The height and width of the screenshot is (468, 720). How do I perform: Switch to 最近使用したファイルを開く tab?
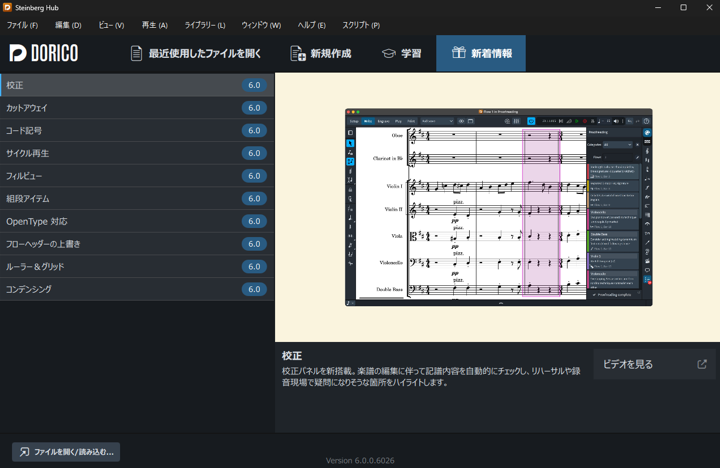click(196, 53)
